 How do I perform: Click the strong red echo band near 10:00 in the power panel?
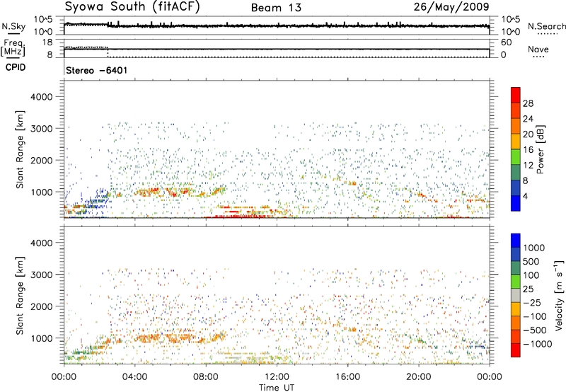point(241,217)
